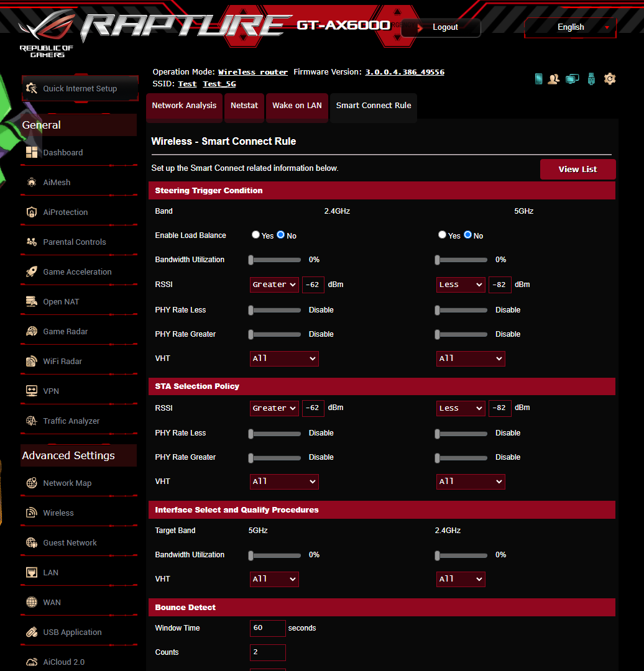The height and width of the screenshot is (671, 644).
Task: Click the Quick Internet Setup wand icon
Action: pos(32,88)
